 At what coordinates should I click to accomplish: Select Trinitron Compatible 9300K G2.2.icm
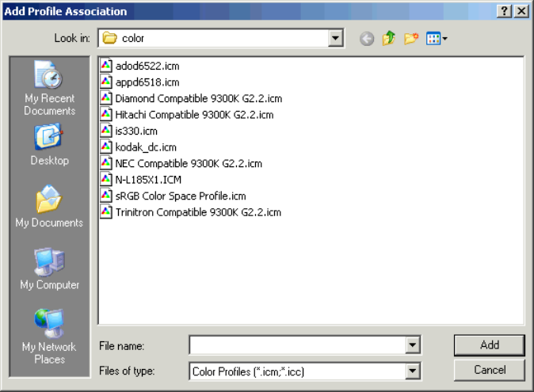[x=198, y=212]
